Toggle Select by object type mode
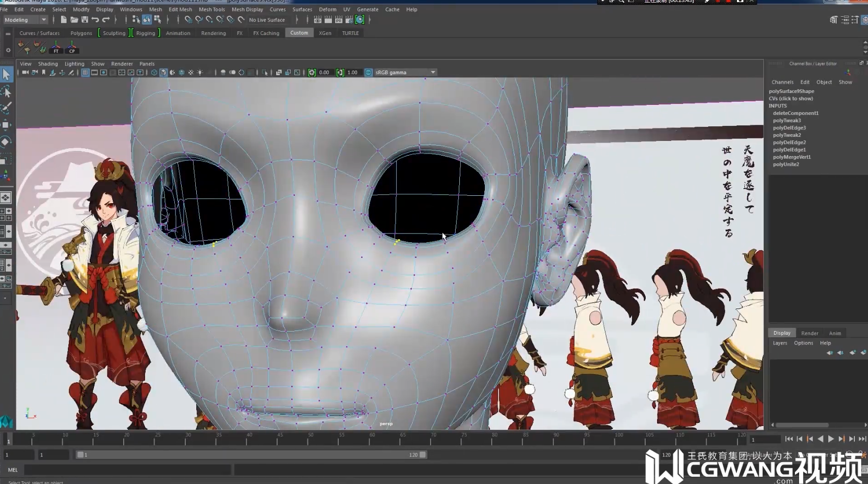This screenshot has height=484, width=868. coord(147,20)
